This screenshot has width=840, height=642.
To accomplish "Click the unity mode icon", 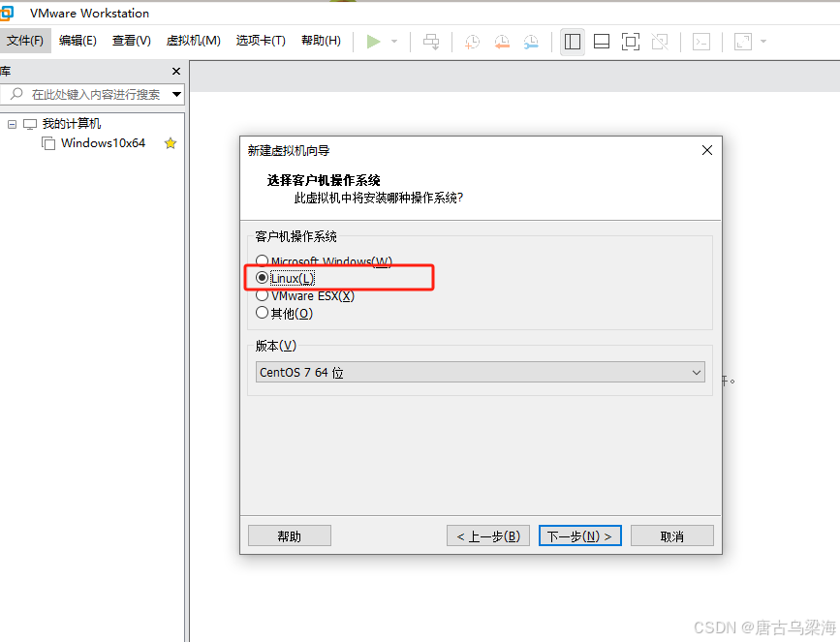I will [660, 42].
